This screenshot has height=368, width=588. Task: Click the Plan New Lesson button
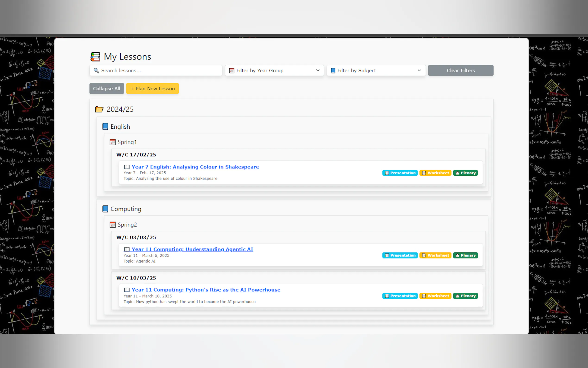[152, 89]
